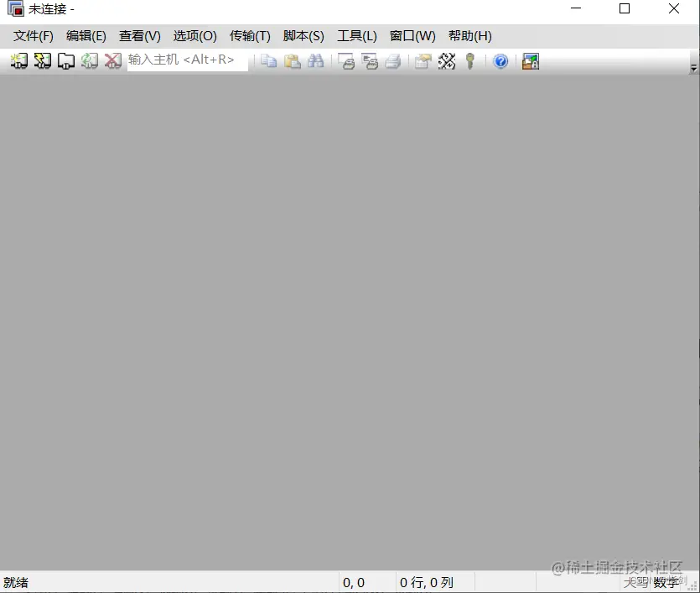Viewport: 700px width, 593px height.
Task: Open Quick Connect with the lightning icon
Action: [43, 60]
